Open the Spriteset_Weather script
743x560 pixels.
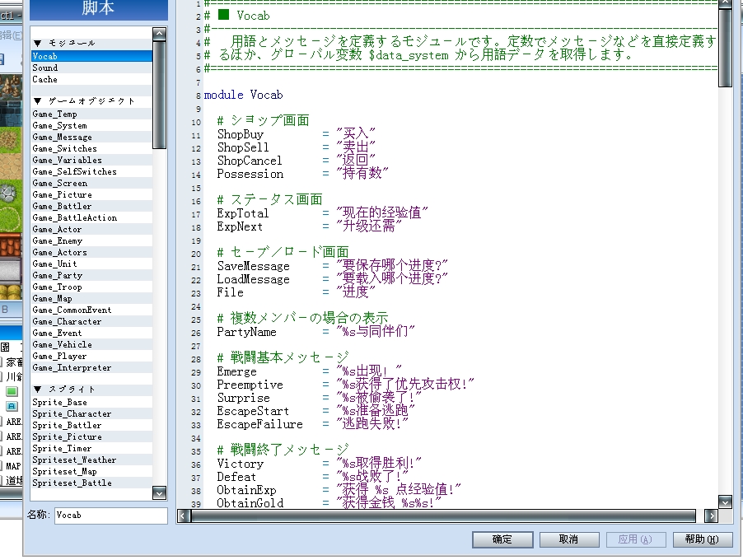coord(92,460)
